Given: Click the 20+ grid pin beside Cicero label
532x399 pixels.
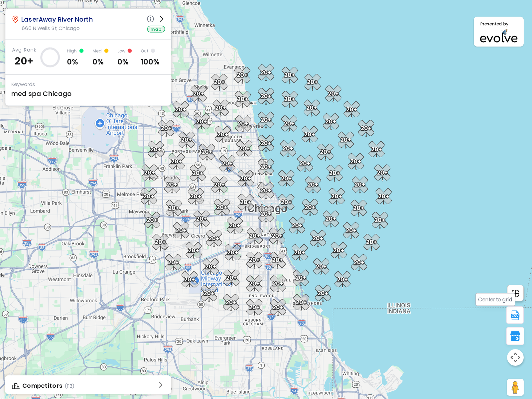Looking at the screenshot, I should point(214,238).
